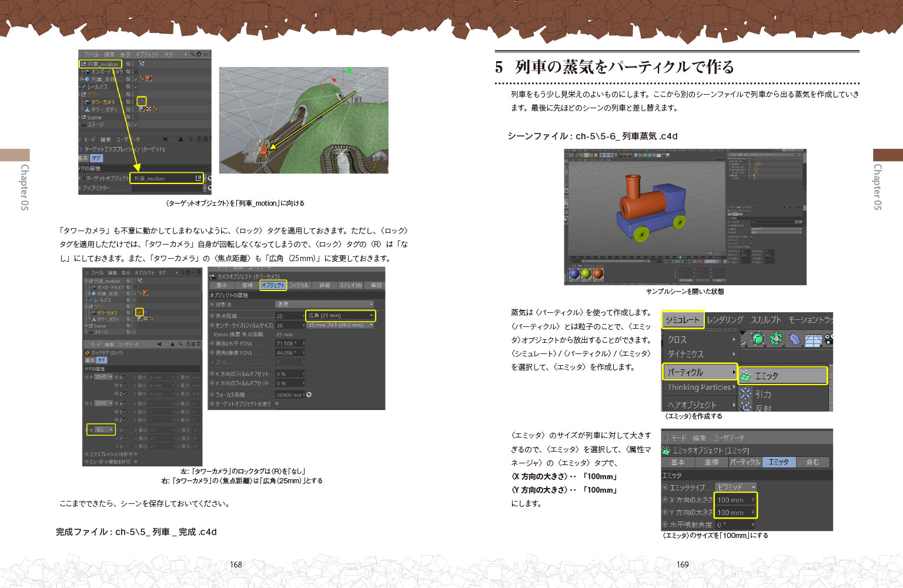Switch to the 含む emitter tab
903x588 pixels.
click(812, 462)
